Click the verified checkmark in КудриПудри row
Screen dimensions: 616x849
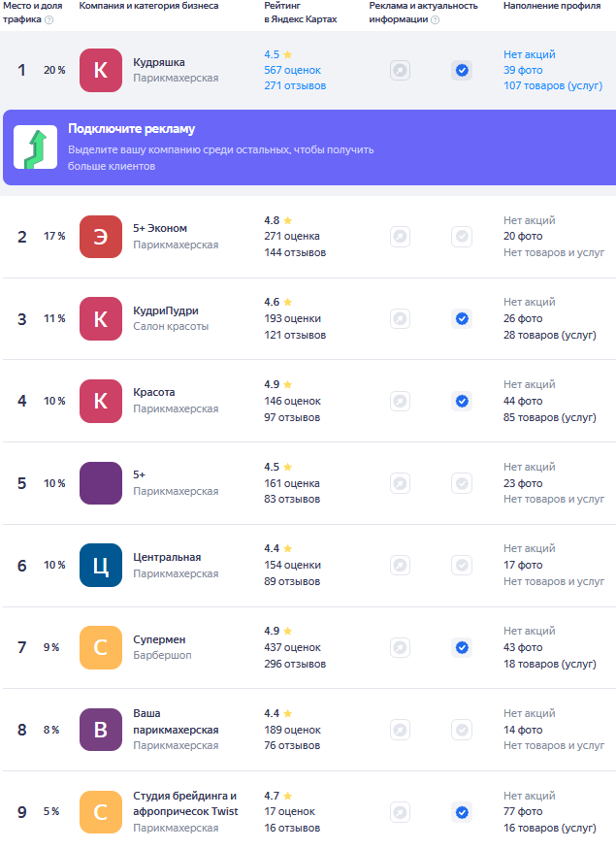(462, 319)
